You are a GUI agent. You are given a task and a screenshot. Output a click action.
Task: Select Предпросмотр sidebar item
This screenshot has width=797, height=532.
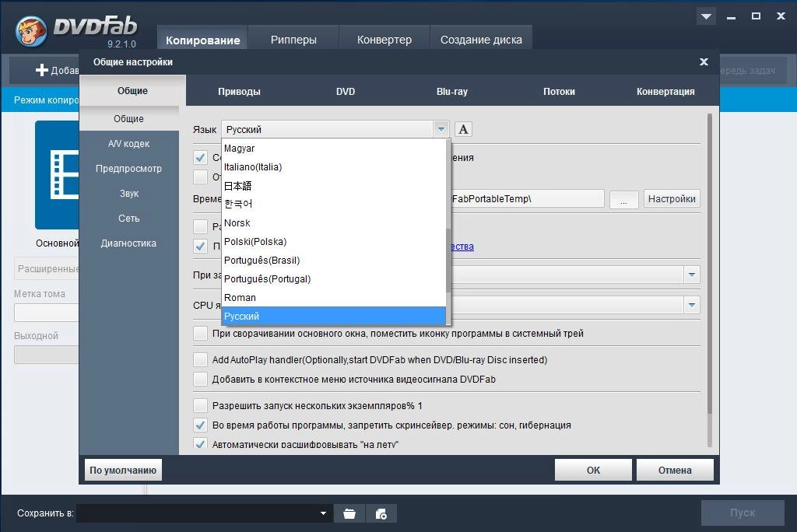click(x=128, y=168)
